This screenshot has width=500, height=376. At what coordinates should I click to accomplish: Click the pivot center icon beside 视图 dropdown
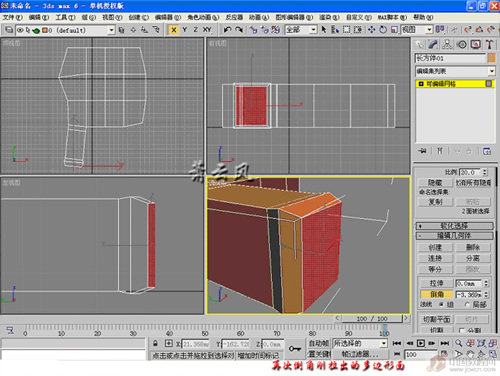[x=440, y=30]
